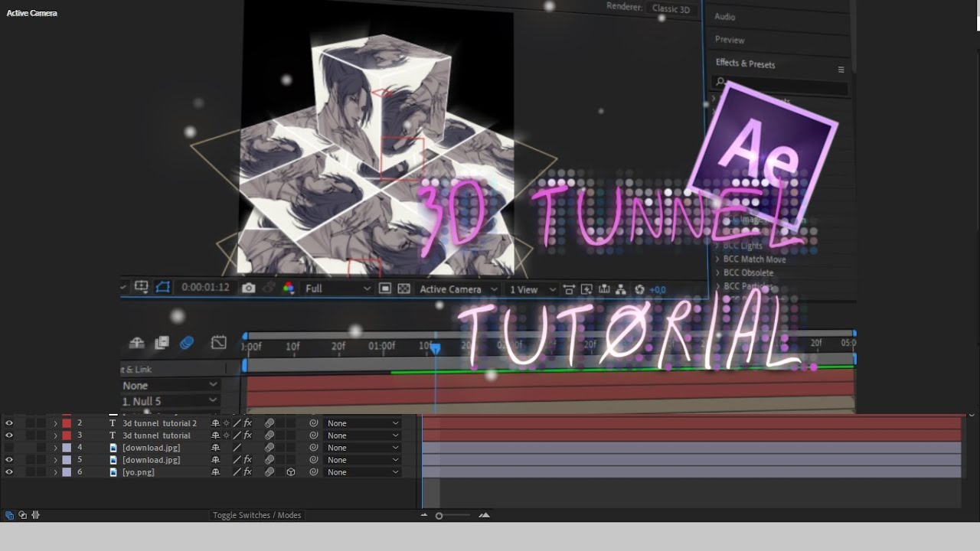980x551 pixels.
Task: Open the composition flowchart icon
Action: click(620, 289)
